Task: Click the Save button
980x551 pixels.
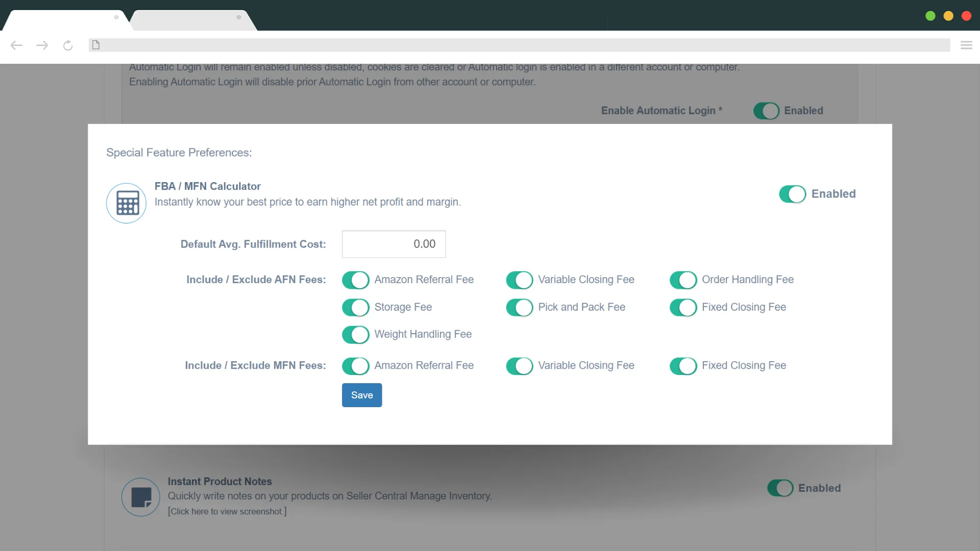Action: point(362,395)
